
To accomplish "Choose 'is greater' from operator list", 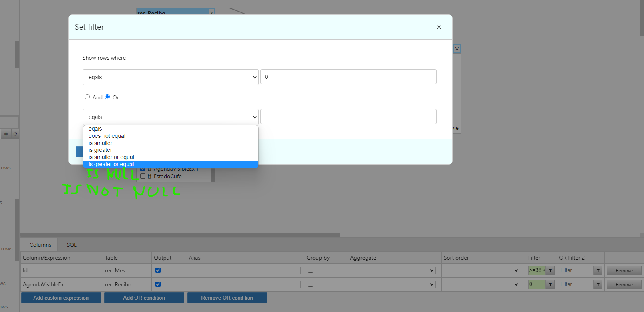I will point(171,150).
